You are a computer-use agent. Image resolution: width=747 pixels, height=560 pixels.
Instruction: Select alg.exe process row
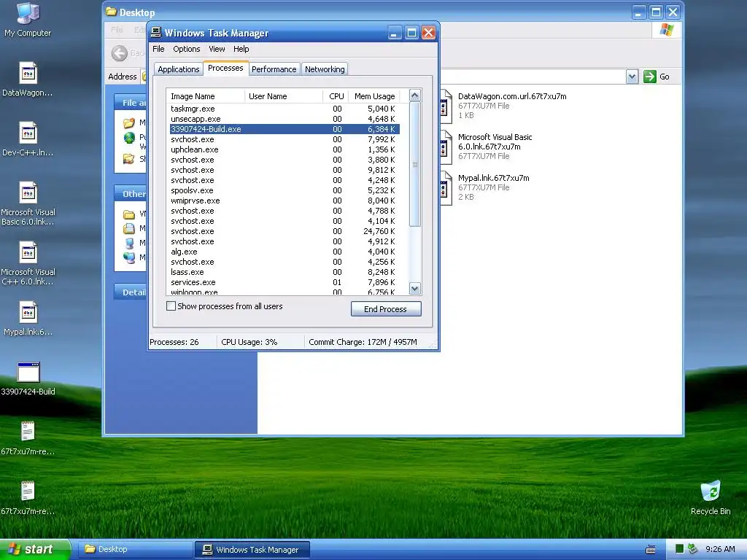tap(285, 252)
